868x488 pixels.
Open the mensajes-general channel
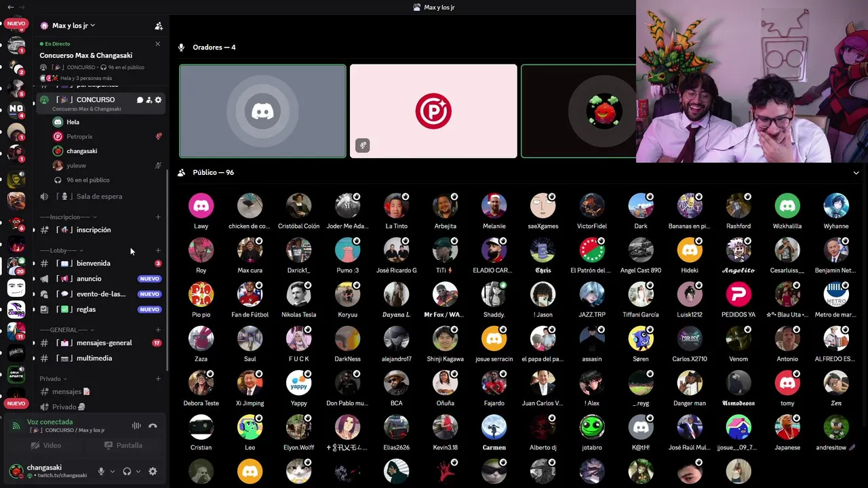coord(100,343)
